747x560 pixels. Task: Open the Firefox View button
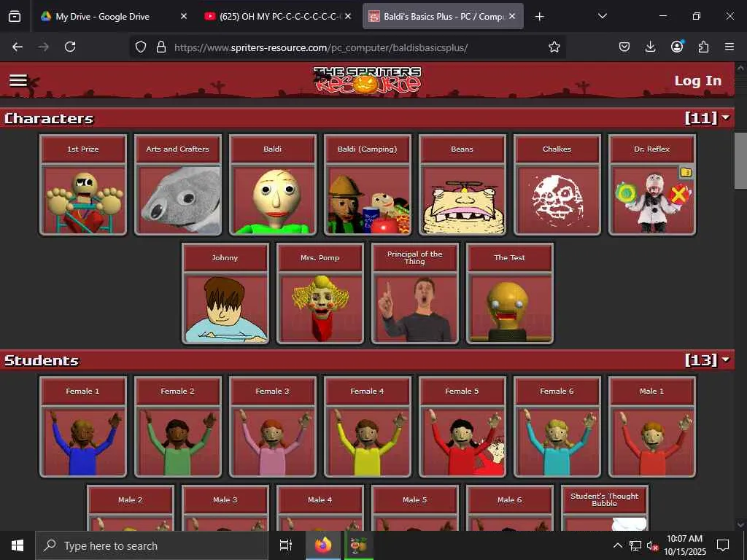pyautogui.click(x=15, y=17)
